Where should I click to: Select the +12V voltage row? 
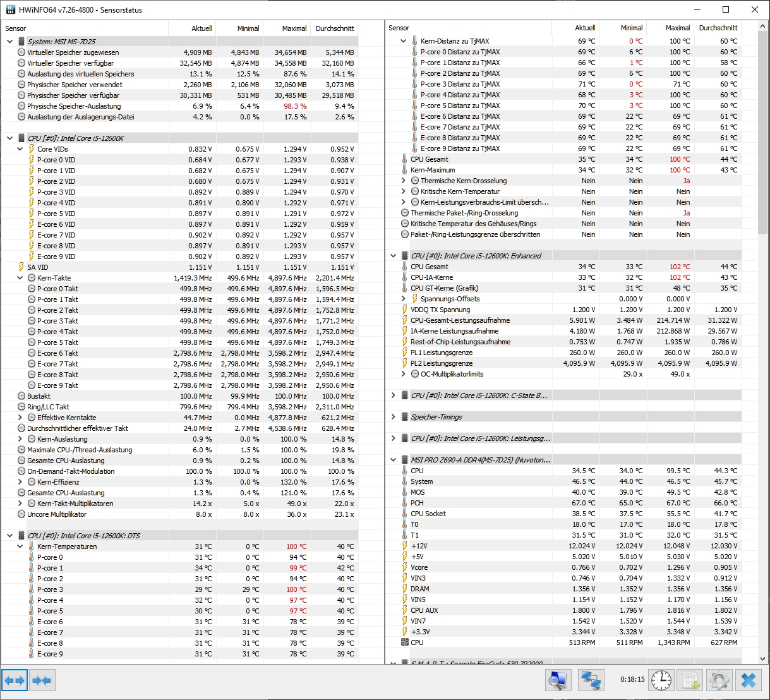(563, 546)
